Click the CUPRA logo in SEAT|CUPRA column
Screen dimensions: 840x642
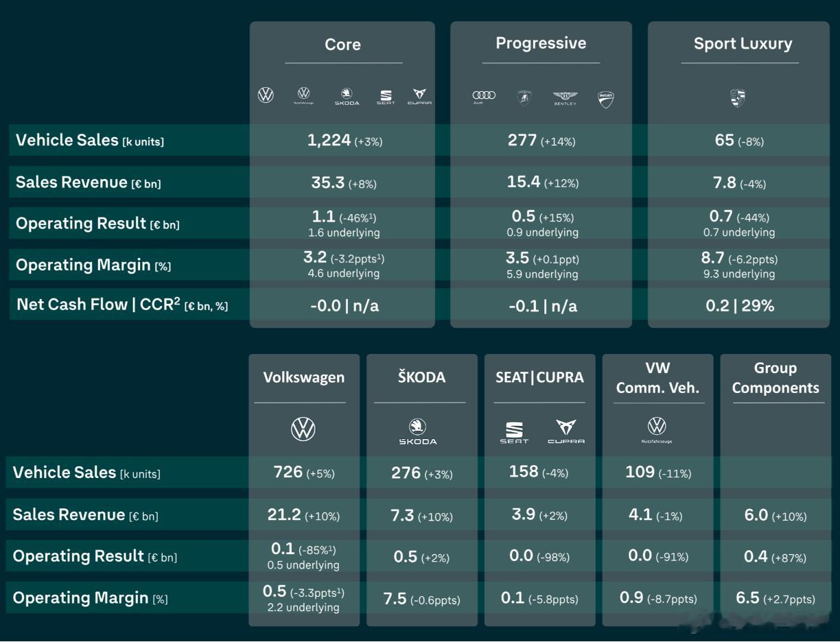click(x=566, y=432)
